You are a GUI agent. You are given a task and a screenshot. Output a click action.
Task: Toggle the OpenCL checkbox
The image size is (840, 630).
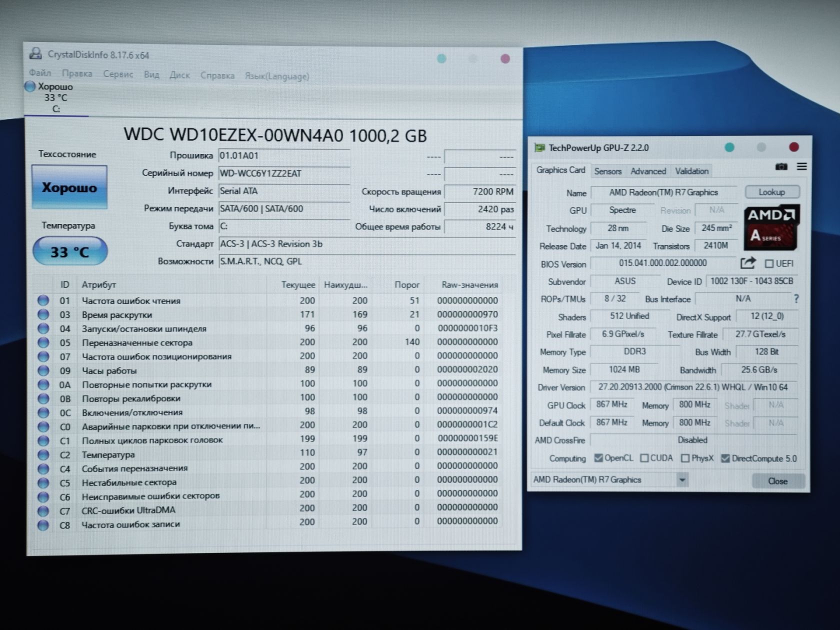click(598, 458)
